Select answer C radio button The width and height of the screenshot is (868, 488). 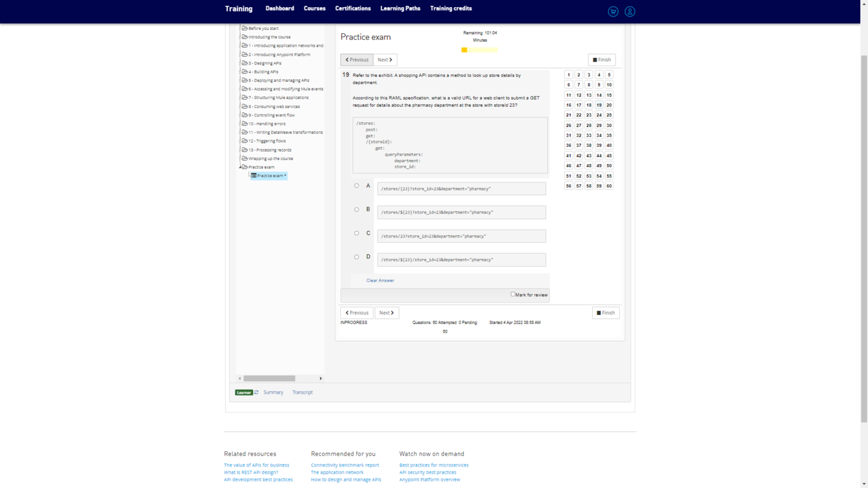357,233
